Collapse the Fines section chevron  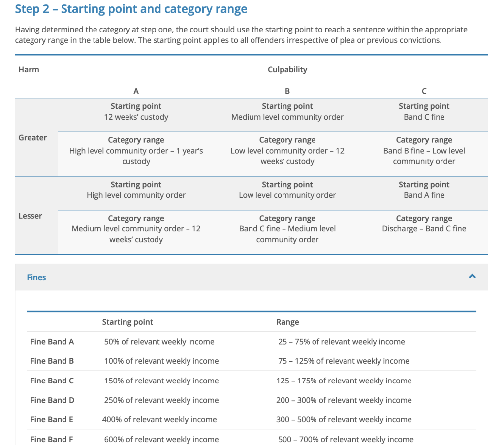[x=472, y=277]
